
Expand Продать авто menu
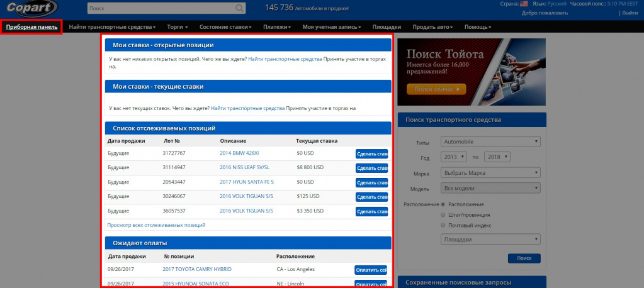[432, 27]
